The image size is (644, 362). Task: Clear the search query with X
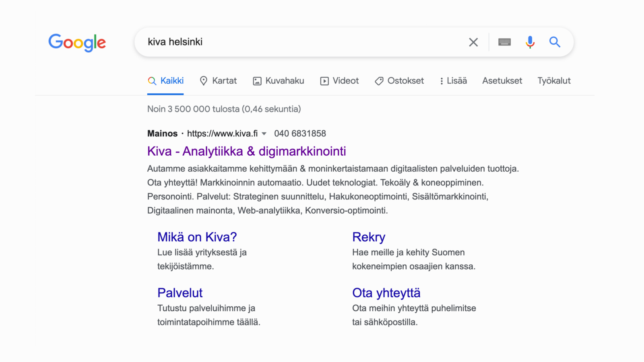(x=473, y=42)
